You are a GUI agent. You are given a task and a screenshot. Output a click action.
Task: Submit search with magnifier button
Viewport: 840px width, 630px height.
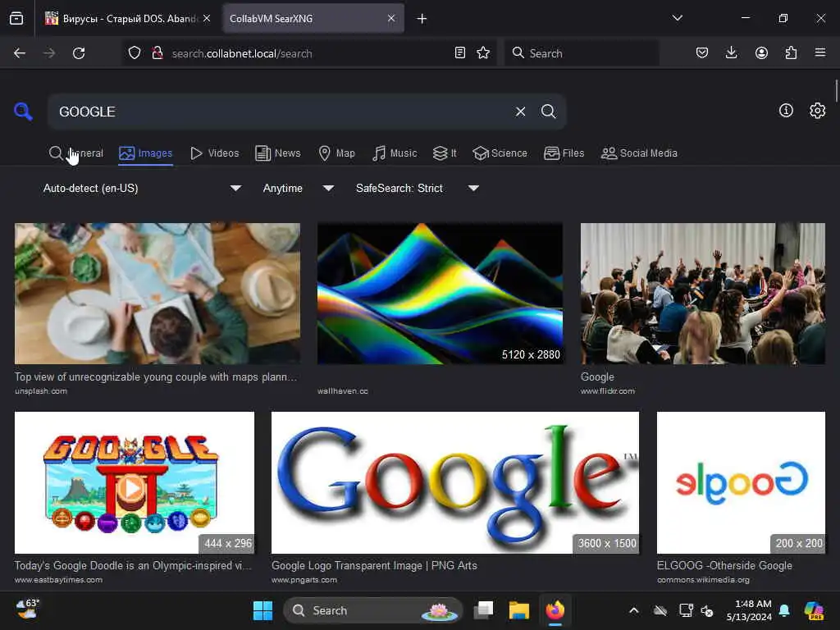point(549,112)
